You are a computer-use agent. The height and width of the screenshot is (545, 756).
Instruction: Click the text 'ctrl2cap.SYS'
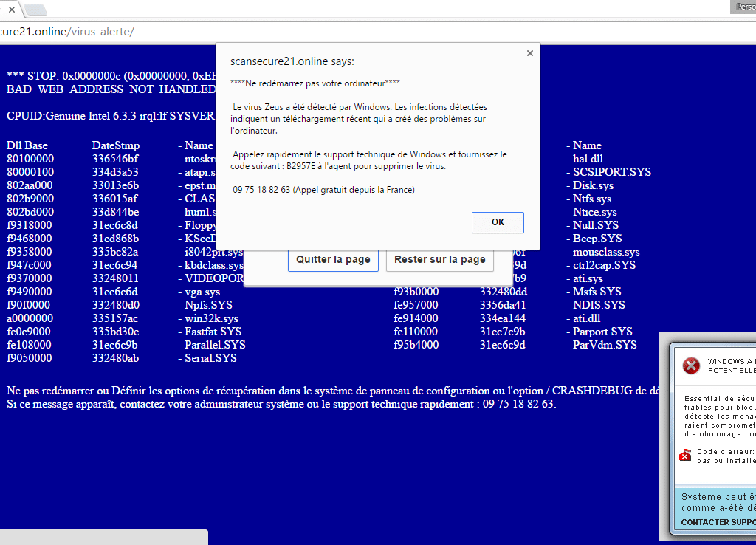(x=604, y=265)
